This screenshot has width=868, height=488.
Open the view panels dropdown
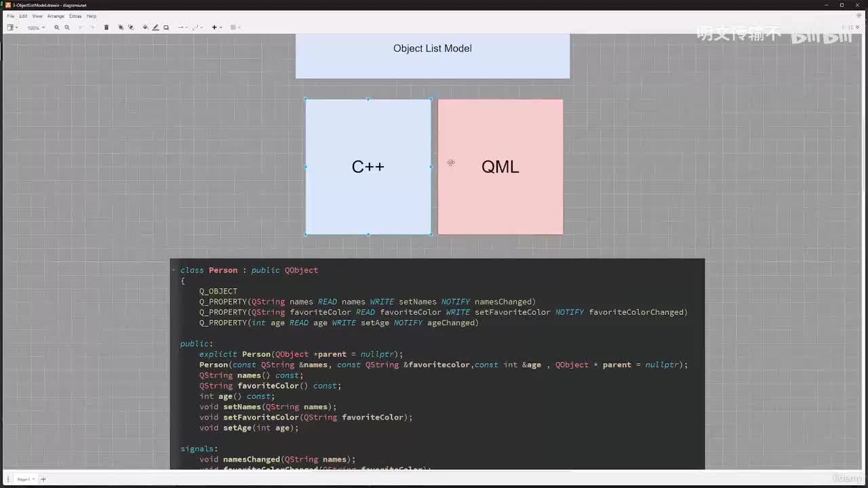12,28
